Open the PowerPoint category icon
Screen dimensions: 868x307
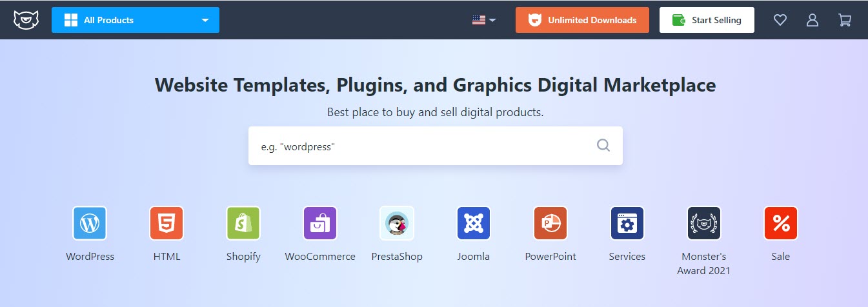pyautogui.click(x=550, y=223)
